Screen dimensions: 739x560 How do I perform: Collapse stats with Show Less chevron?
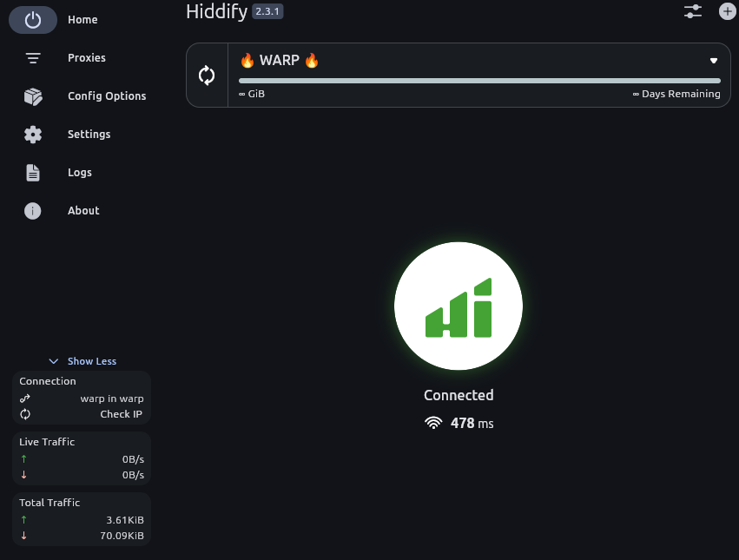click(x=54, y=361)
